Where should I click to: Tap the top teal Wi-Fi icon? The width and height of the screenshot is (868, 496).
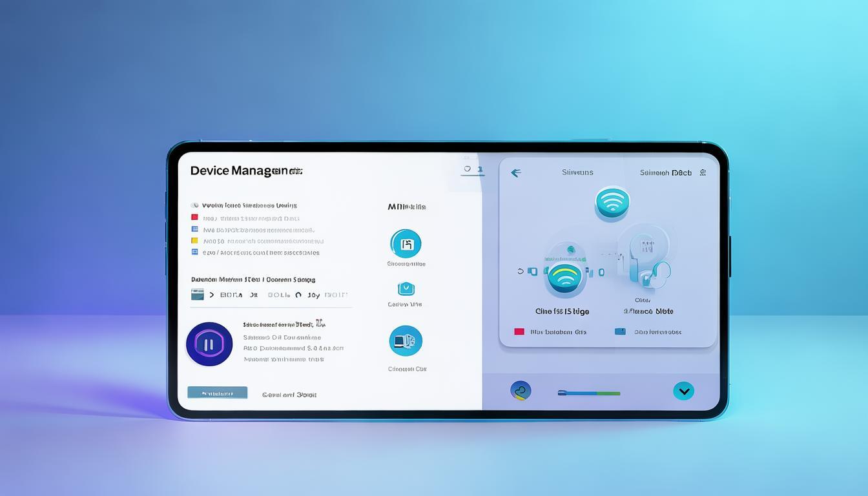(x=611, y=201)
